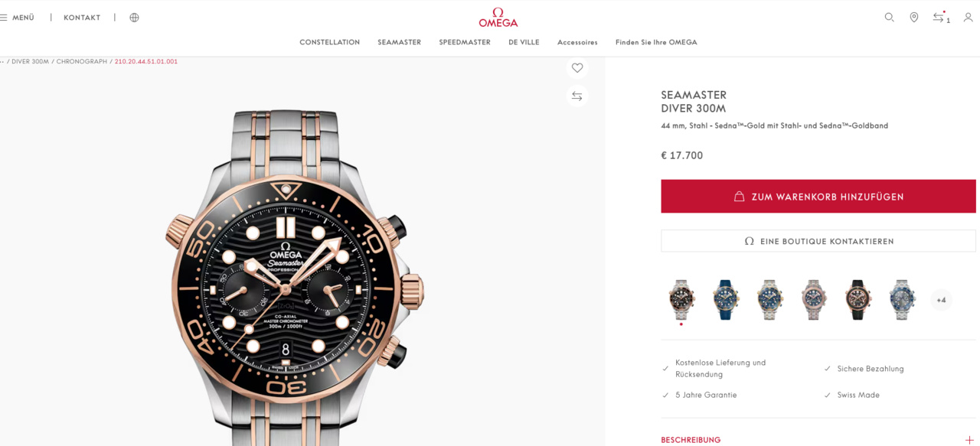Open the store locator pin icon
The image size is (980, 446).
tap(913, 17)
